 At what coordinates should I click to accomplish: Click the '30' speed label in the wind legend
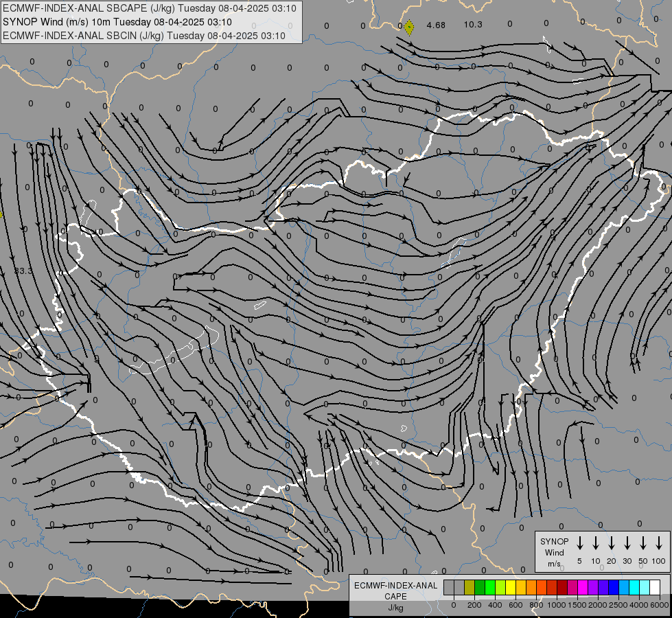pos(627,561)
